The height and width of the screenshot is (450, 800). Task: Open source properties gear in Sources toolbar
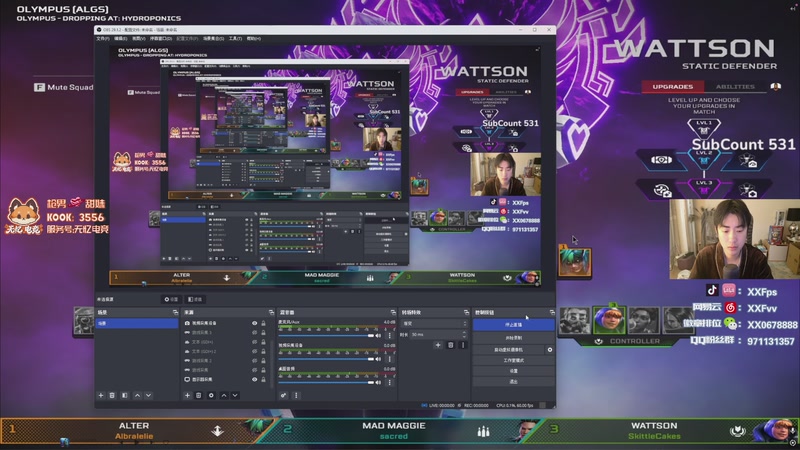211,395
